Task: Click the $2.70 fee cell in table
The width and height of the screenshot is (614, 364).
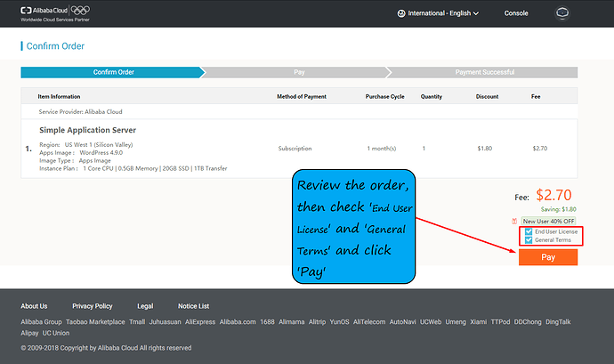Action: 539,149
